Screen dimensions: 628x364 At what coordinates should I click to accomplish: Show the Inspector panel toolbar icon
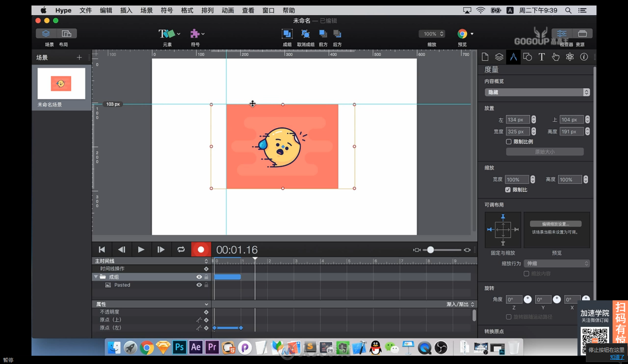click(562, 33)
